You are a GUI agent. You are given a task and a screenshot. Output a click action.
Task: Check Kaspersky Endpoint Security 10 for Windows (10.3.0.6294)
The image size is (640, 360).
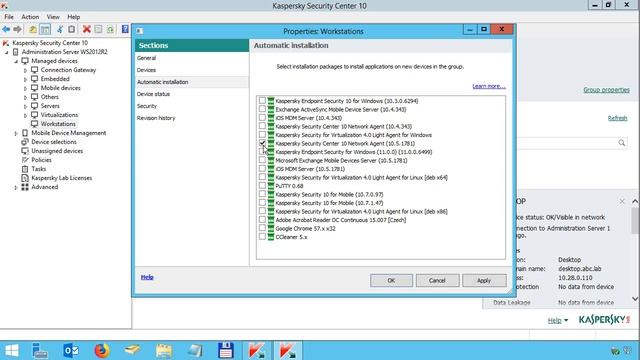262,100
